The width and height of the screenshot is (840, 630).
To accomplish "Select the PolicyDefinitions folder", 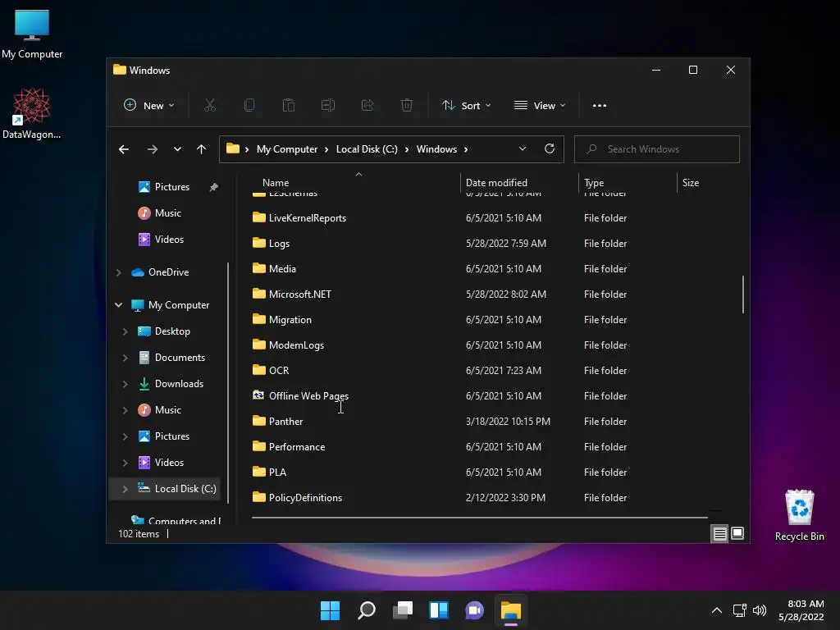I will (305, 498).
